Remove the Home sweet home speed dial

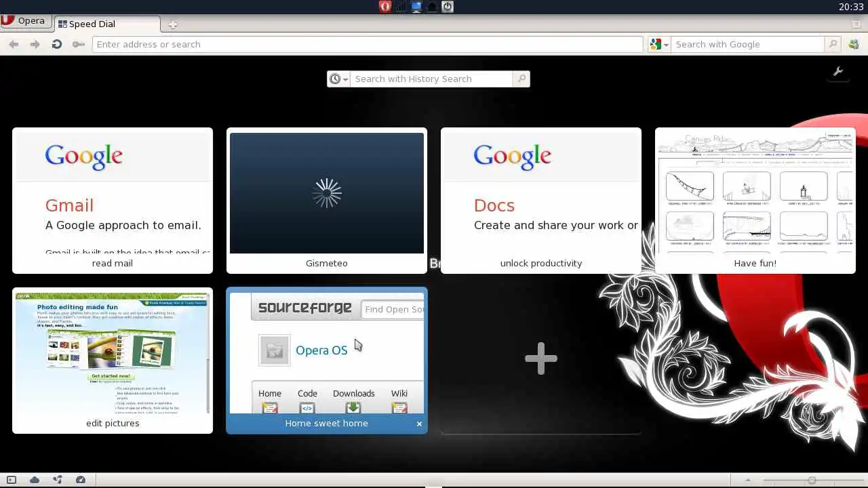[419, 424]
